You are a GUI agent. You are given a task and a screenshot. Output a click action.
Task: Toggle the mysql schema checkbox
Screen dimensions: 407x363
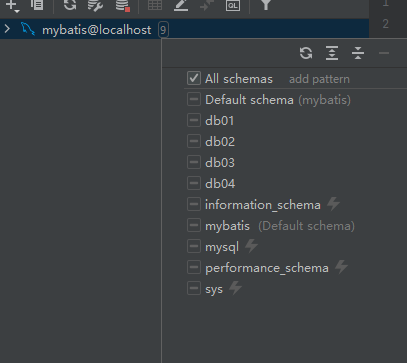click(194, 246)
